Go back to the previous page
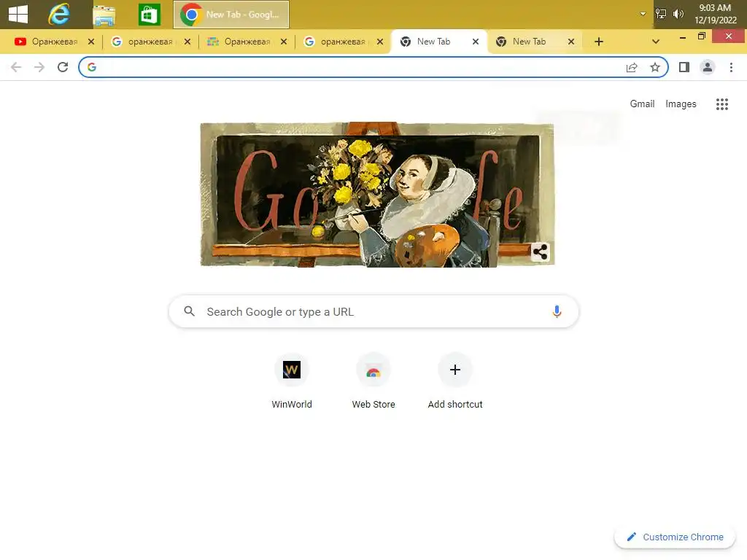This screenshot has width=747, height=560. point(16,67)
